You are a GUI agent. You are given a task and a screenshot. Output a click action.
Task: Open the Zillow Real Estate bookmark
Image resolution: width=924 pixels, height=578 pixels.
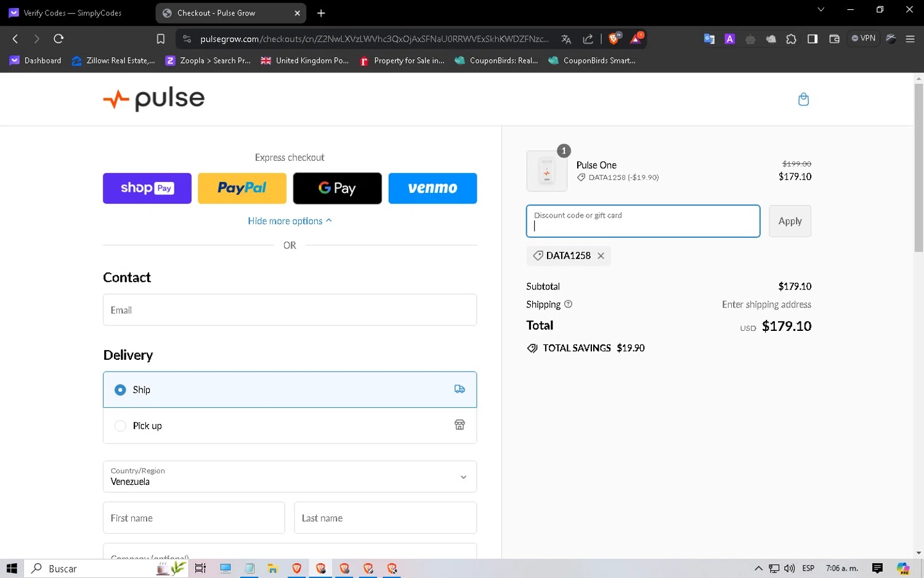pos(113,60)
